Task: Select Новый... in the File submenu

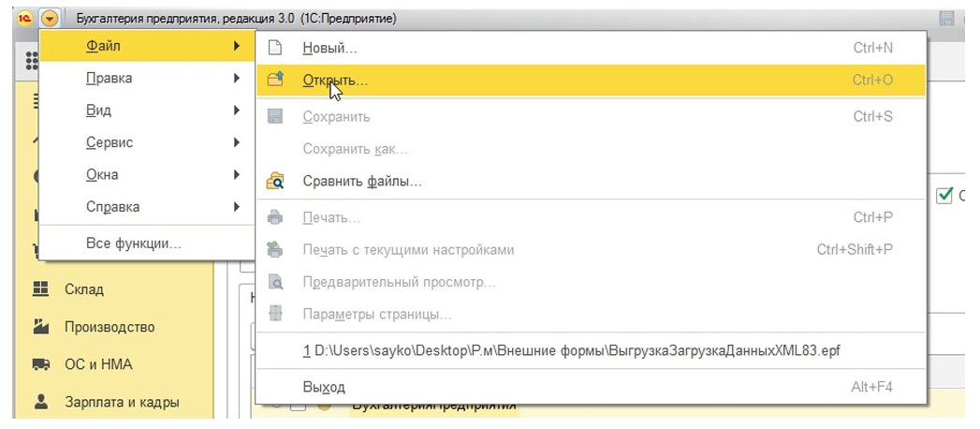Action: pyautogui.click(x=591, y=48)
